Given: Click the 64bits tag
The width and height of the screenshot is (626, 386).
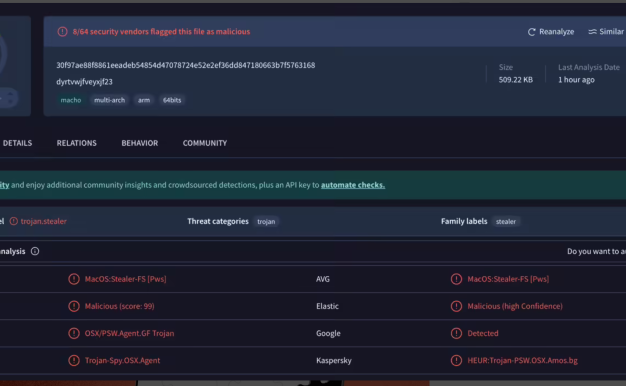Looking at the screenshot, I should (x=172, y=100).
